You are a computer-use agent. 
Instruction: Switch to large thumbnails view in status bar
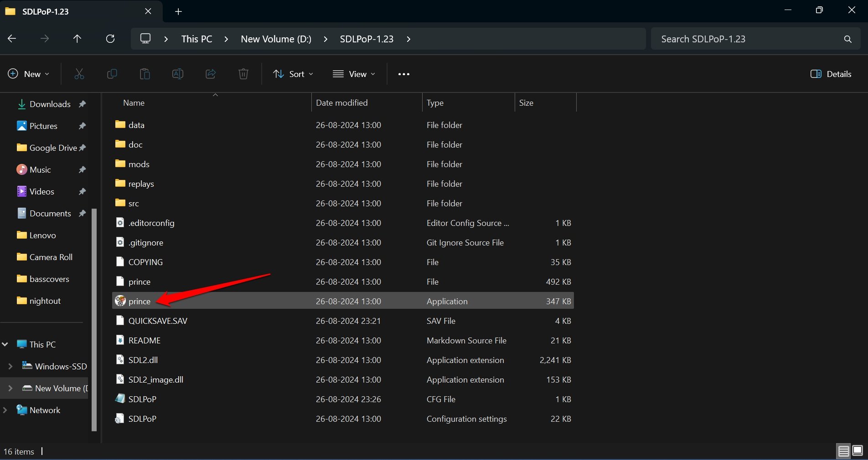tap(858, 450)
